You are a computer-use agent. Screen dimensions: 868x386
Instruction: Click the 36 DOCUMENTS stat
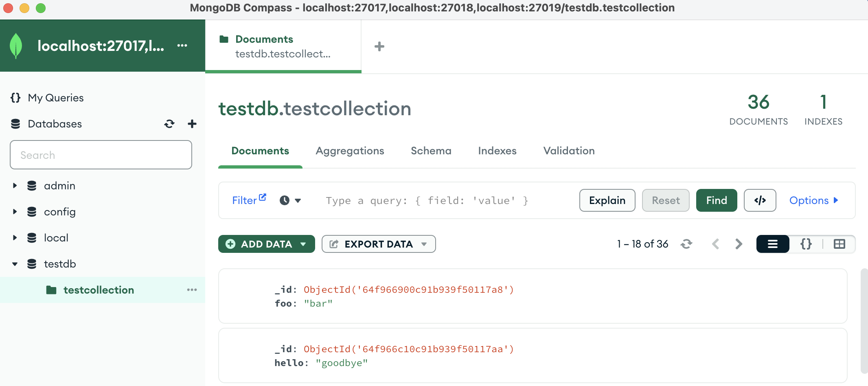tap(758, 109)
